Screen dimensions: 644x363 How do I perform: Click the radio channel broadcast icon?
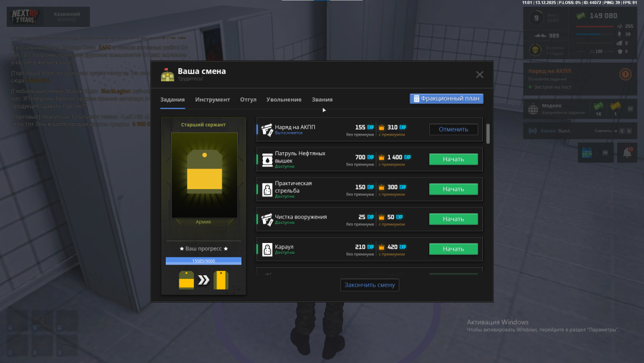tap(532, 131)
